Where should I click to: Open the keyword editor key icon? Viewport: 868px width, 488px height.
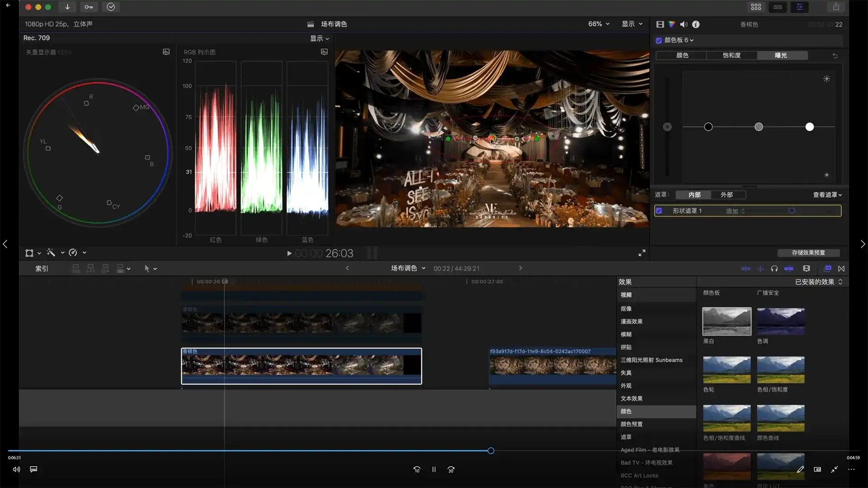(x=89, y=7)
